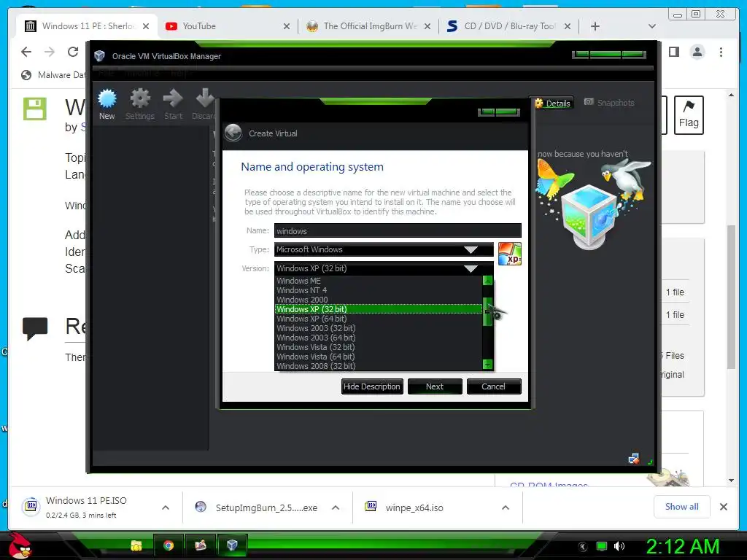This screenshot has height=560, width=747.
Task: Click browser back arrow
Action: click(x=26, y=52)
